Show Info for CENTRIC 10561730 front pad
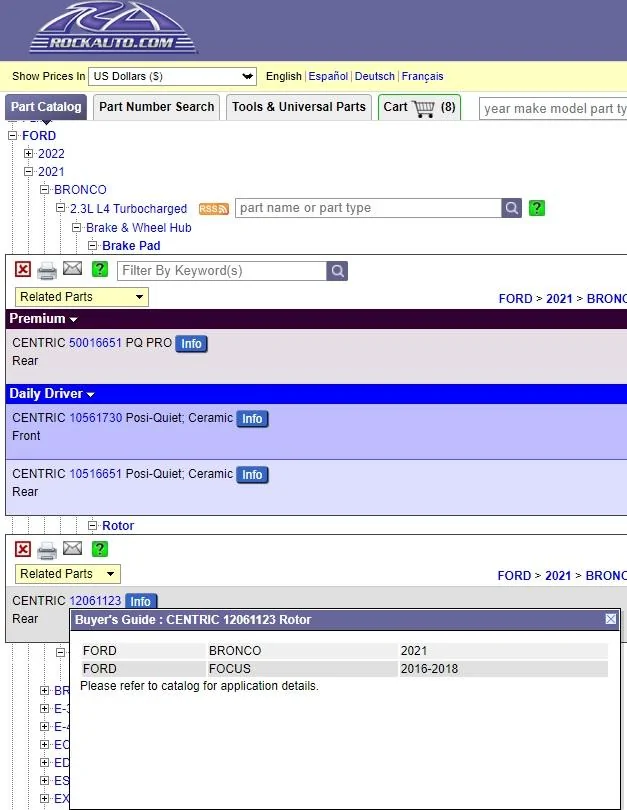 (x=252, y=418)
